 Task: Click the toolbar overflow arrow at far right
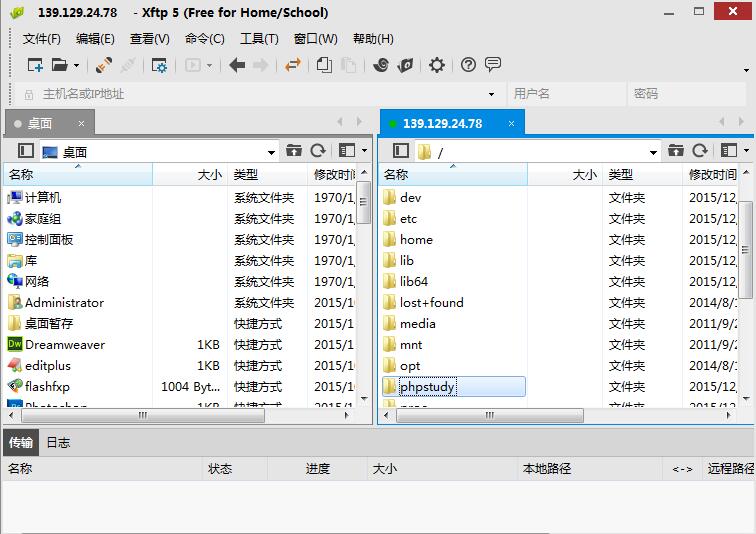click(746, 70)
